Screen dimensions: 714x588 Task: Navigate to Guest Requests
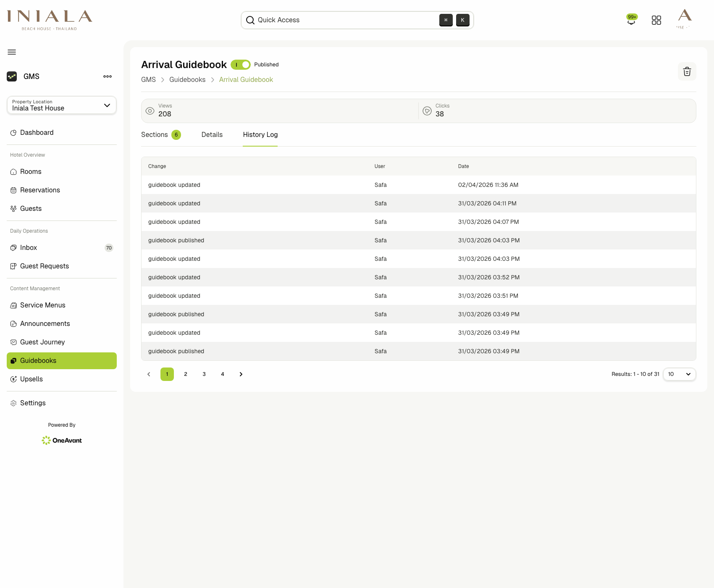pos(44,266)
